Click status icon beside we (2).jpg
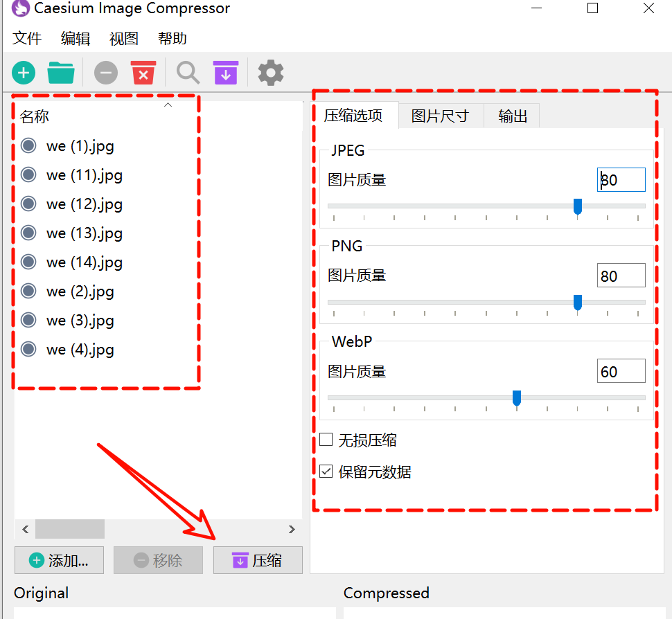This screenshot has height=619, width=672. tap(28, 291)
